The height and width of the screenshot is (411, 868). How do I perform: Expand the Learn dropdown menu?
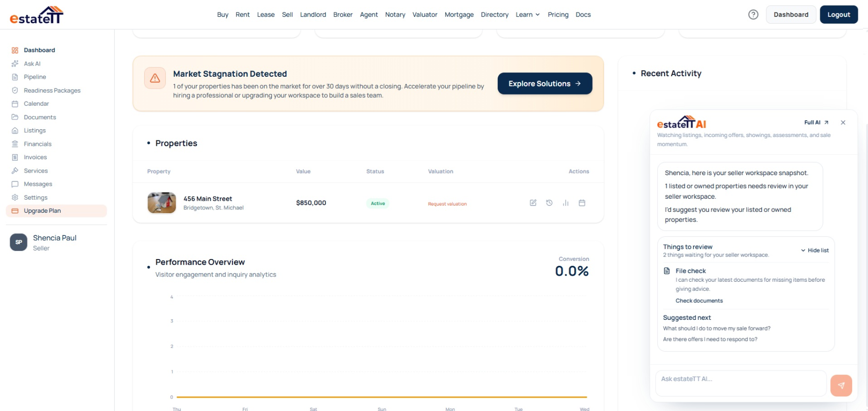tap(528, 14)
